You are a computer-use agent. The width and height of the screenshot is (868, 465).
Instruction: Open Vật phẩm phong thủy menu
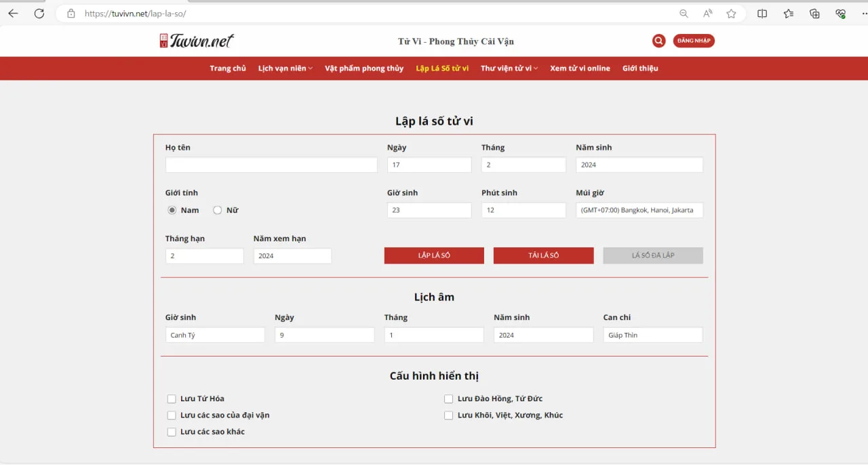click(364, 68)
